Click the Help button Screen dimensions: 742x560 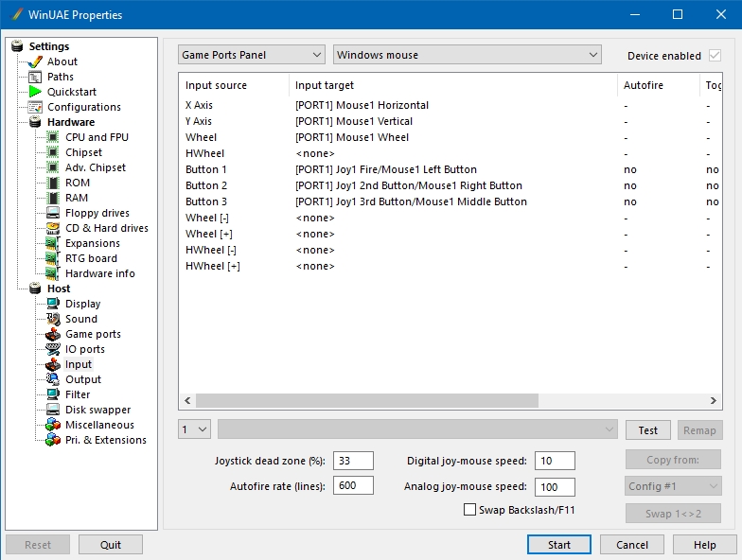(704, 545)
